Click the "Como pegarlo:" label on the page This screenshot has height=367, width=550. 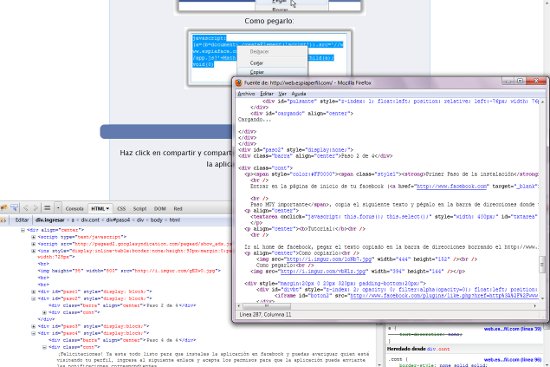(x=269, y=21)
